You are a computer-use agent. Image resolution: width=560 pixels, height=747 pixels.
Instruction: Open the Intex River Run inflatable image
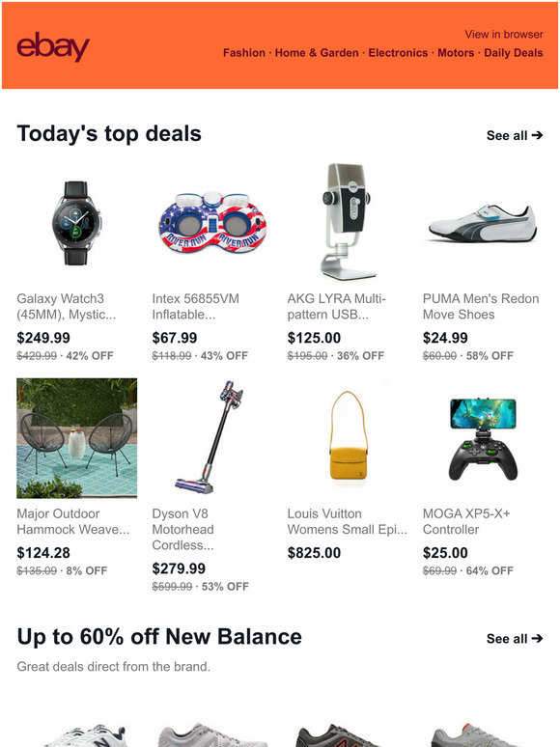click(212, 223)
